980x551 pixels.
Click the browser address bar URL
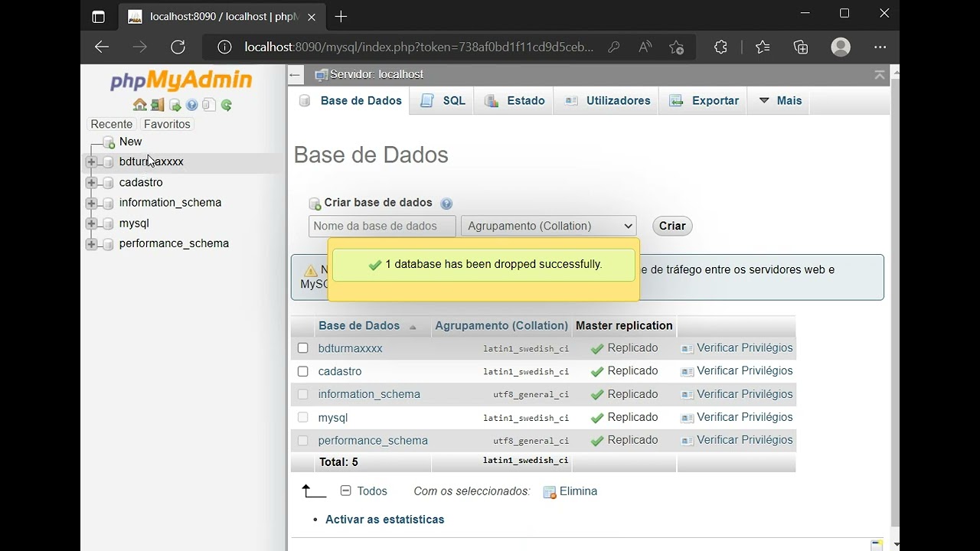(419, 47)
